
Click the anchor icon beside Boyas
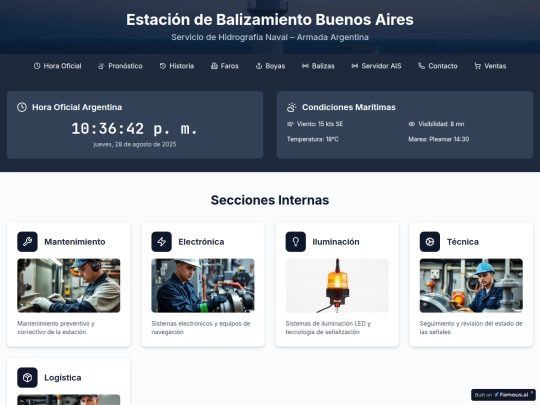pyautogui.click(x=259, y=66)
